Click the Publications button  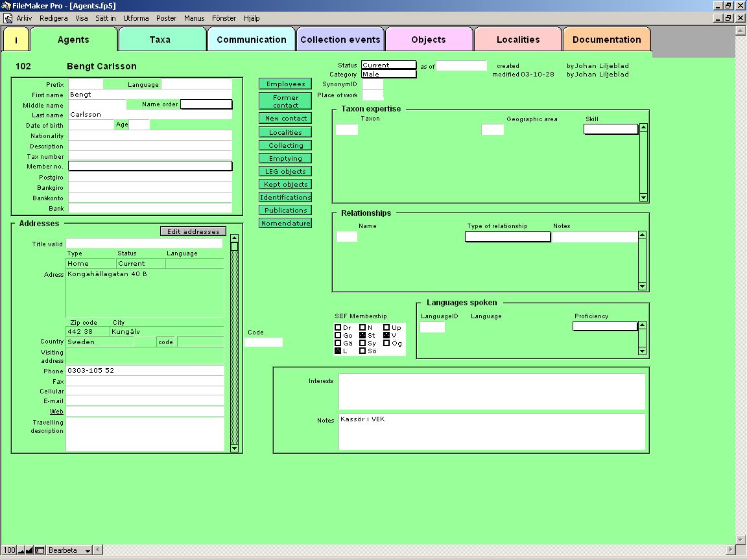[285, 211]
